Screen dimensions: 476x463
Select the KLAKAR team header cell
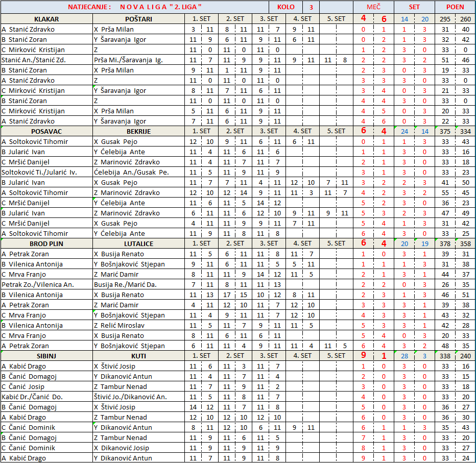46,19
